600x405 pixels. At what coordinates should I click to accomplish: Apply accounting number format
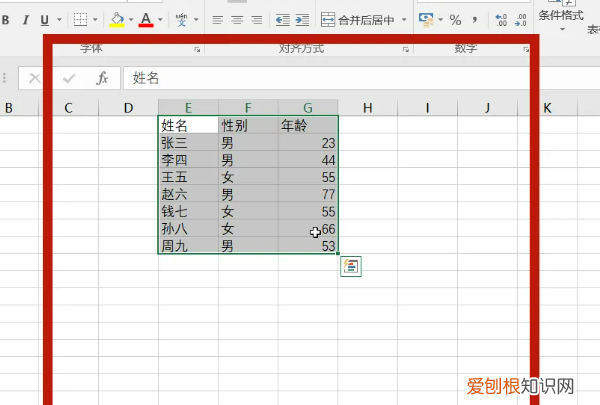(x=426, y=20)
